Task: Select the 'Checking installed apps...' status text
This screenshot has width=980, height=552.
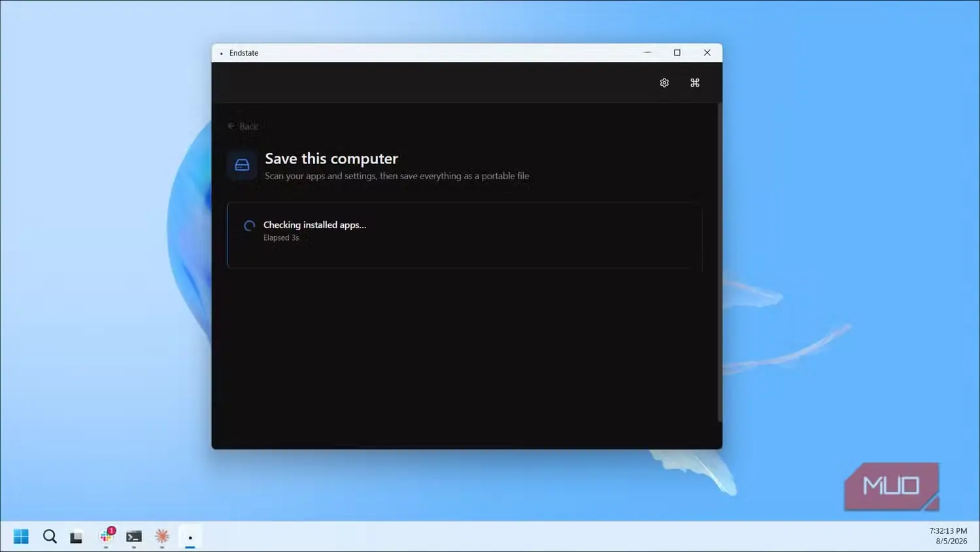Action: pos(314,224)
